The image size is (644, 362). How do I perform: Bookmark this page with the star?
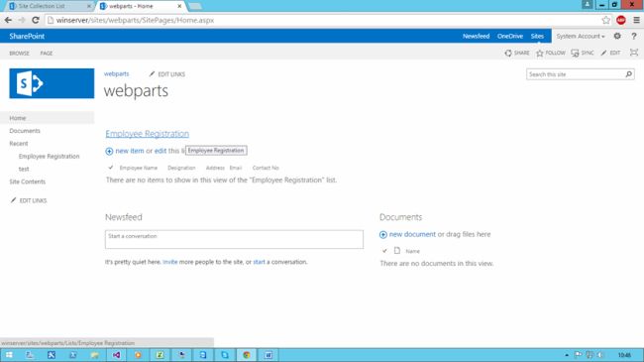605,20
